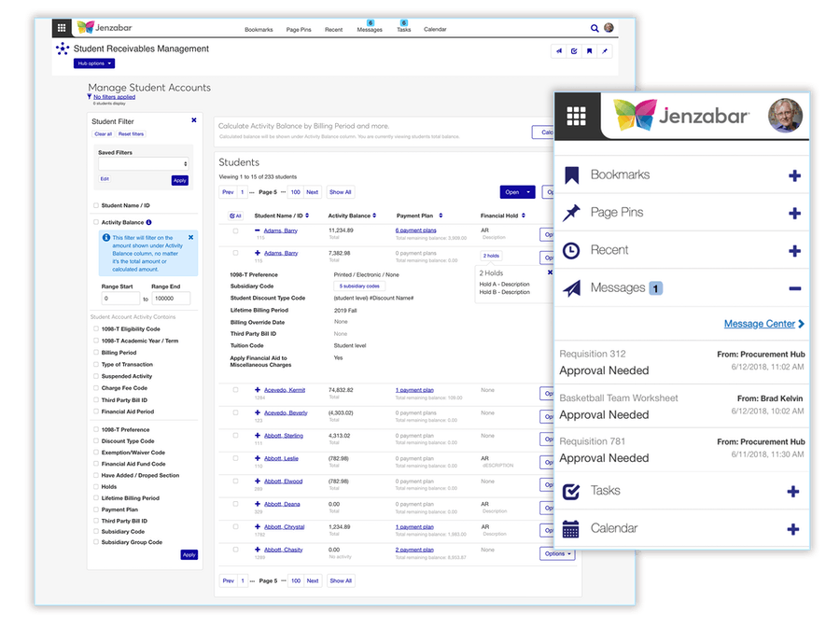Viewport: 840px width, 628px height.
Task: Open the Requisition 312 approval message
Action: (681, 362)
